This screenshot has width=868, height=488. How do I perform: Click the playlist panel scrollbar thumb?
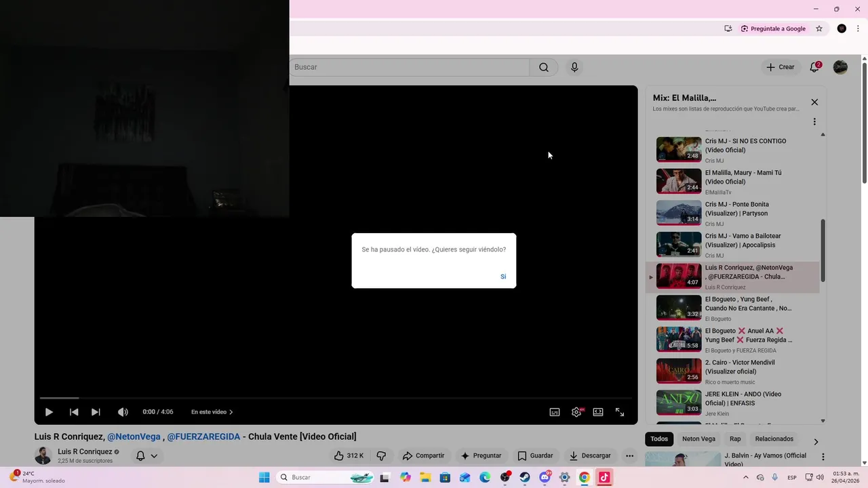823,250
